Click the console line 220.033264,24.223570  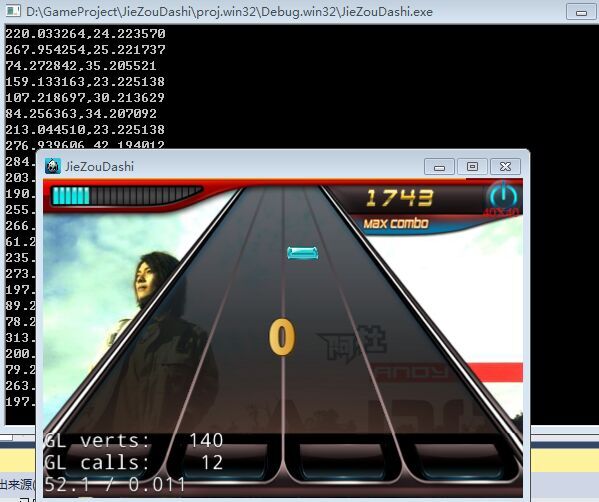click(85, 34)
